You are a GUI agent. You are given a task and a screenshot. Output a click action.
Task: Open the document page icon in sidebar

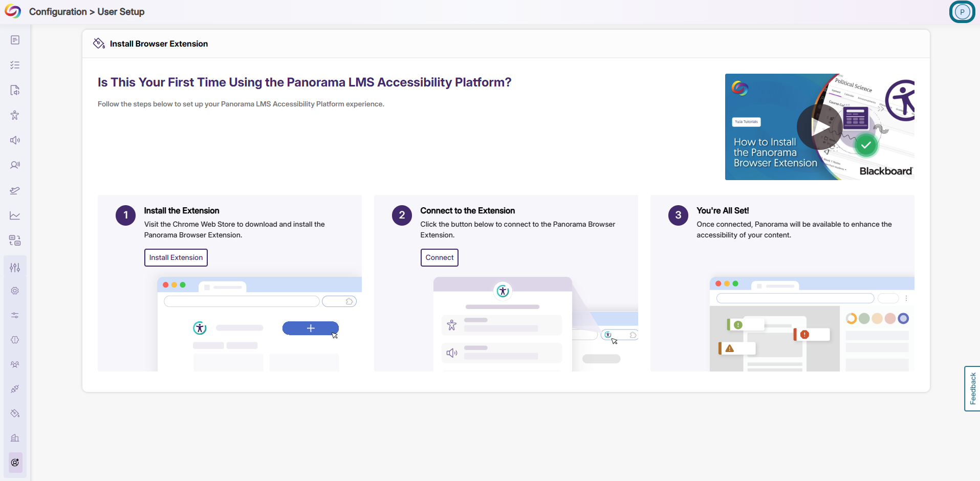15,40
